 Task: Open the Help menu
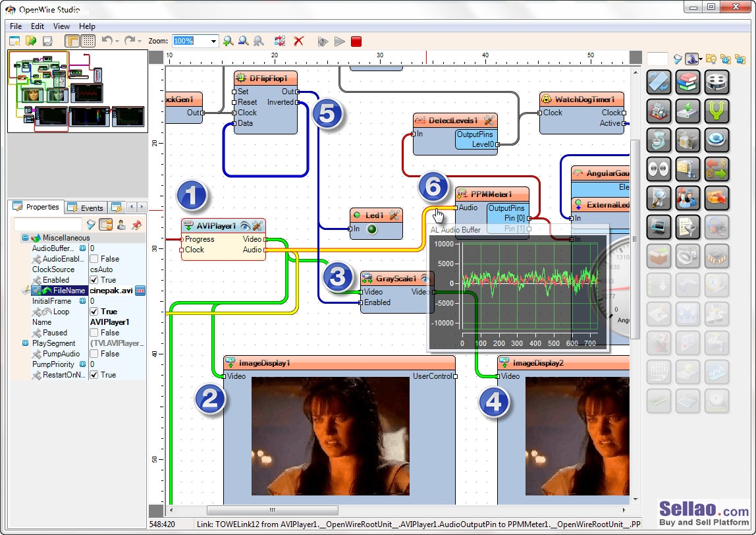click(88, 26)
